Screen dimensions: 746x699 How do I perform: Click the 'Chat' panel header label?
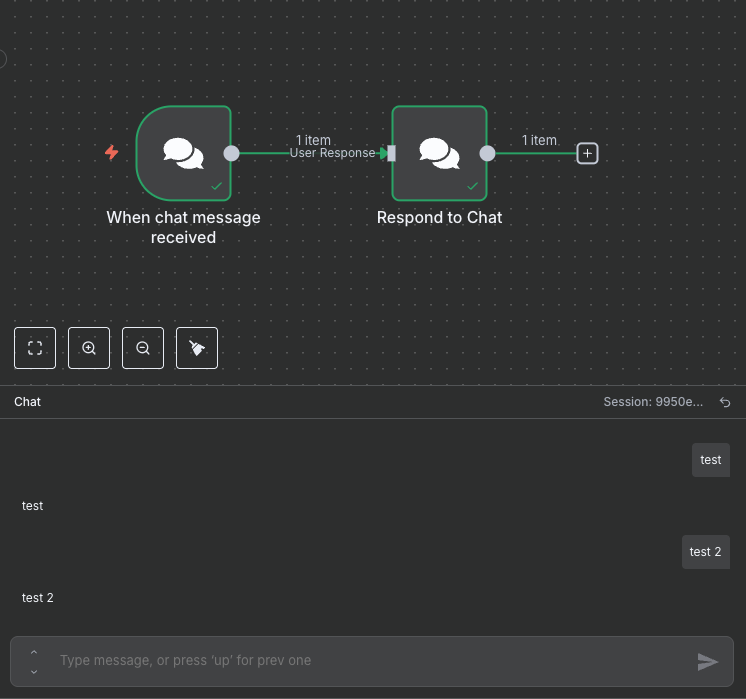[27, 402]
